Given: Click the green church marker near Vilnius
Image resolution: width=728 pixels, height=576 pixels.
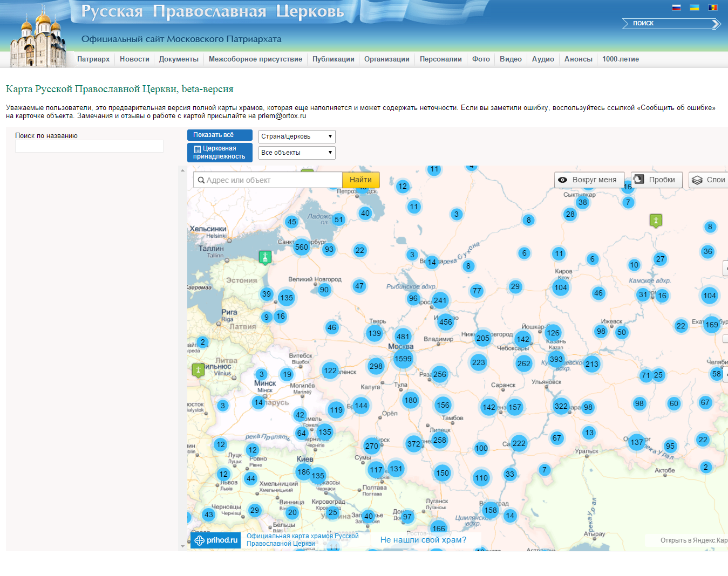Looking at the screenshot, I should click(198, 370).
